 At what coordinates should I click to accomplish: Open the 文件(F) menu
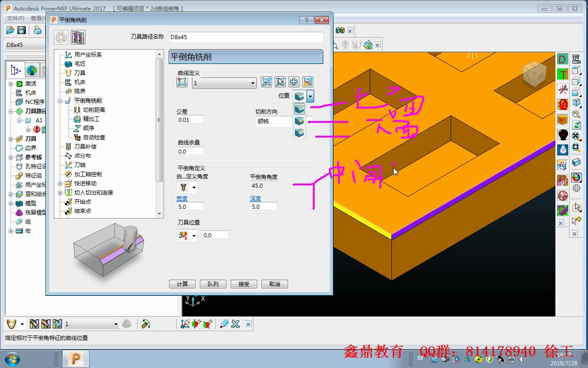click(16, 18)
